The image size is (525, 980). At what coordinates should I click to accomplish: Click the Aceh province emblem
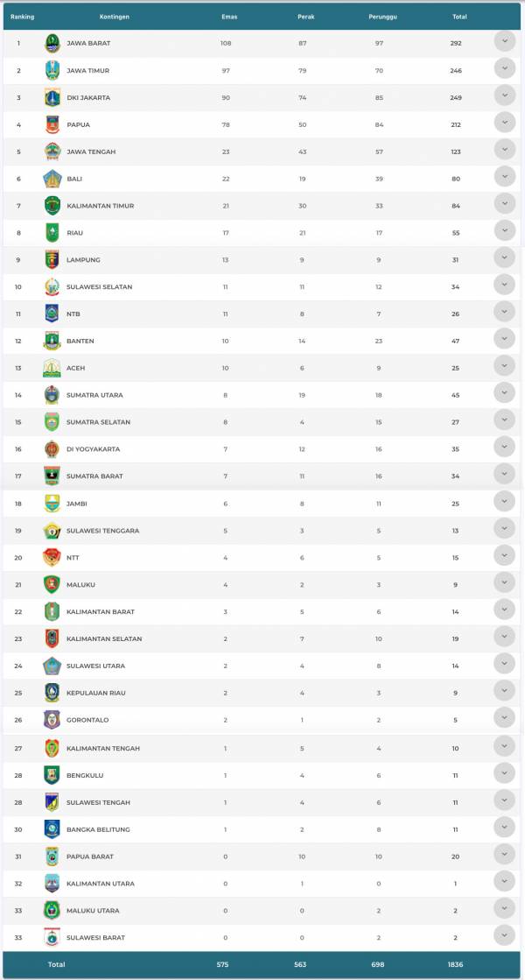pos(52,368)
